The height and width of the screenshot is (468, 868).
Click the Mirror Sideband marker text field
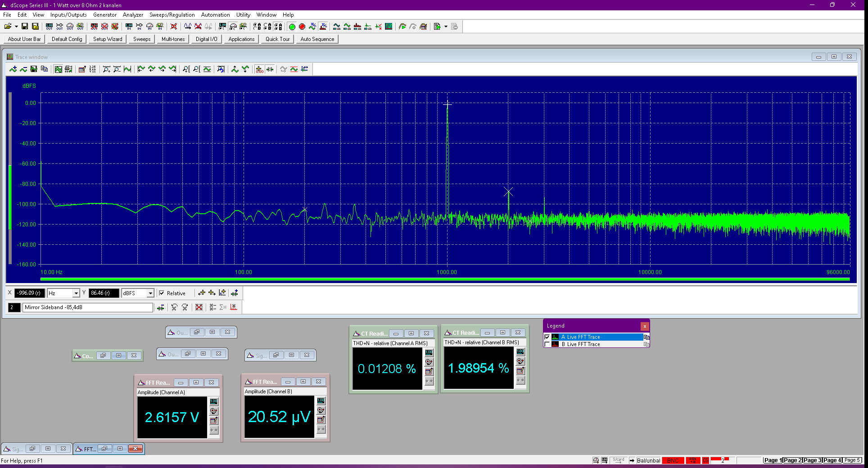pyautogui.click(x=88, y=307)
